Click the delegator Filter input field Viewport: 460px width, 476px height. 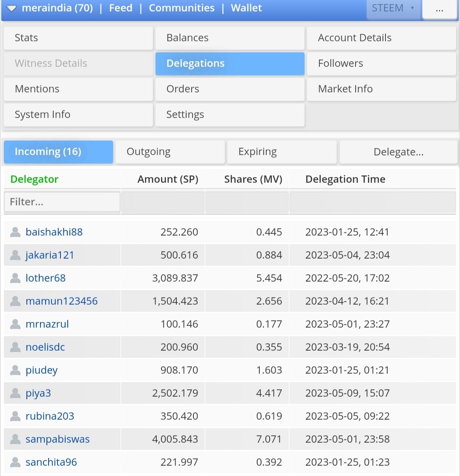point(62,202)
